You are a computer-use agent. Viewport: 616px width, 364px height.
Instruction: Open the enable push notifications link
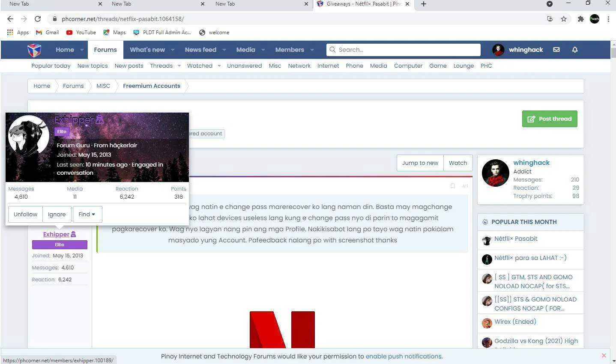click(x=403, y=356)
